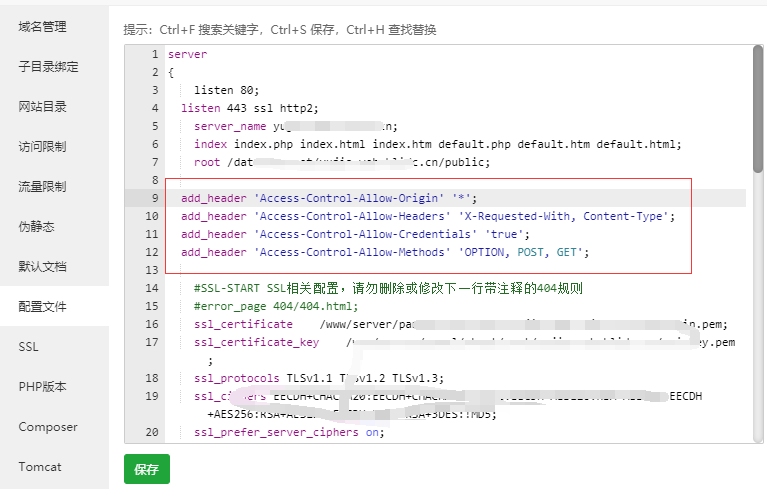767x489 pixels.
Task: Select the 网站目录 sidebar item
Action: tap(42, 107)
